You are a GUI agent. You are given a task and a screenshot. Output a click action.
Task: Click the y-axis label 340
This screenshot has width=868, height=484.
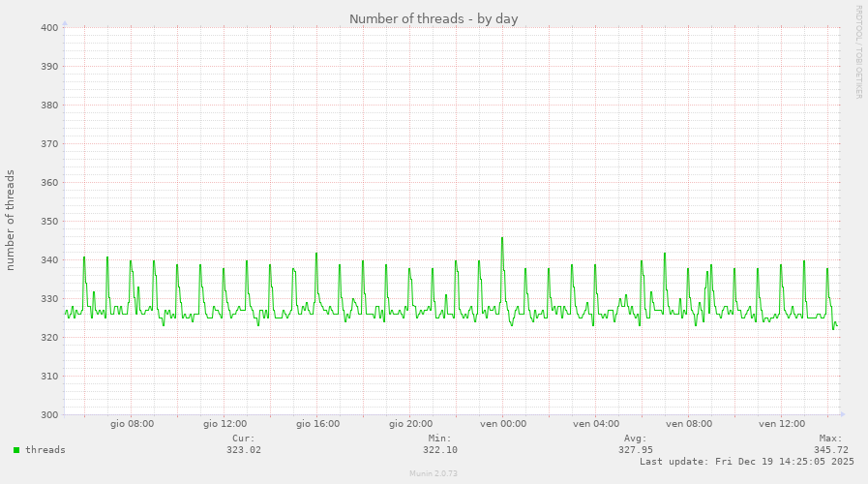(49, 260)
